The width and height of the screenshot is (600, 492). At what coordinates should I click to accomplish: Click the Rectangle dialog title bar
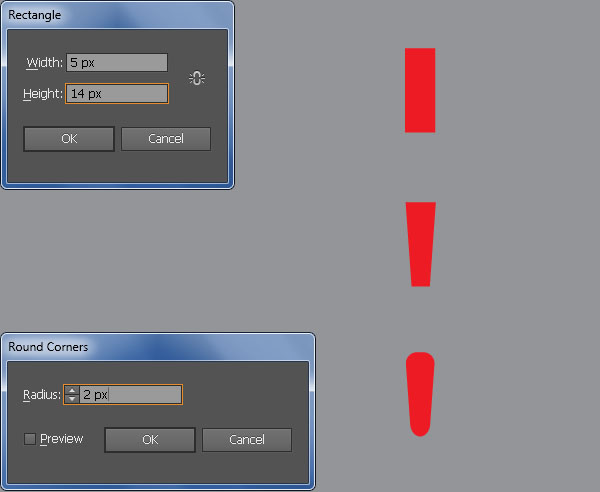118,15
